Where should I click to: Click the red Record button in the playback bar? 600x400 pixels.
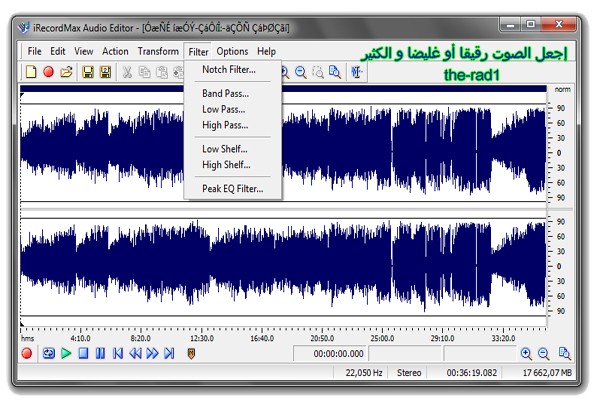point(27,353)
